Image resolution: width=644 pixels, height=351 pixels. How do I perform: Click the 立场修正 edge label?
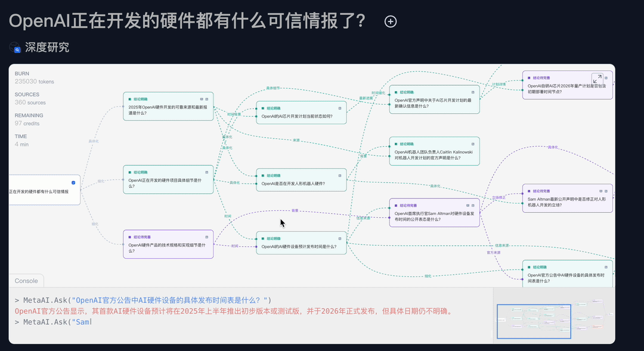(499, 197)
